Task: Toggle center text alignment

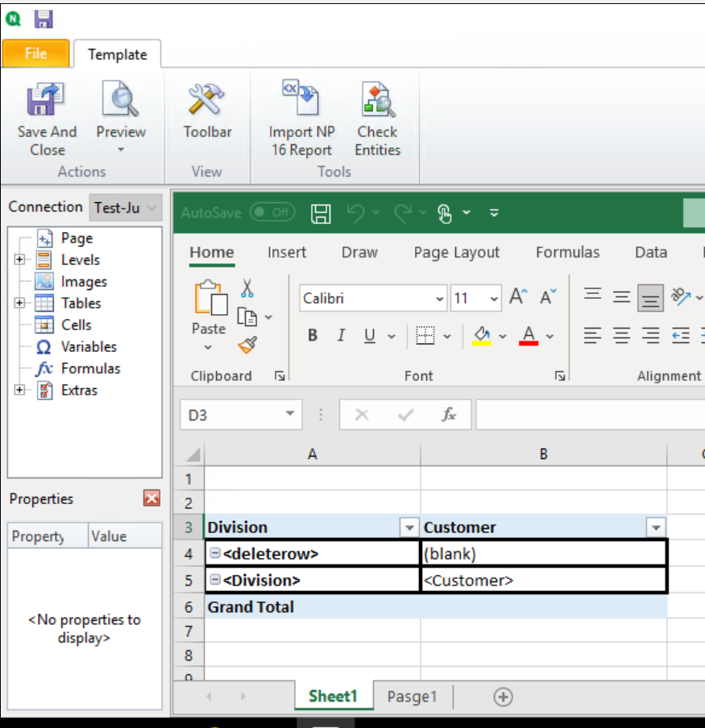Action: (x=621, y=335)
